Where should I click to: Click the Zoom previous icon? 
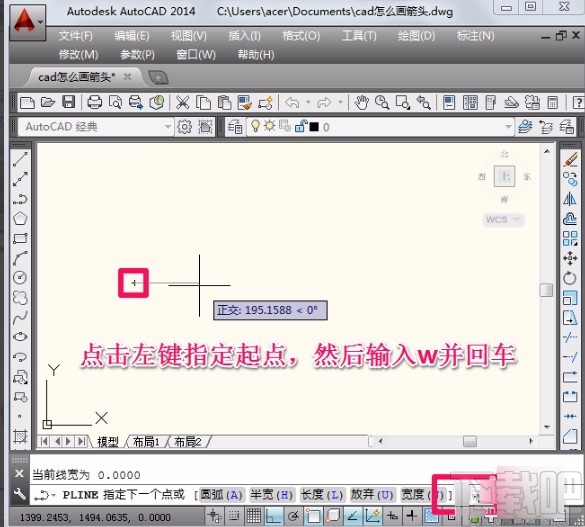click(x=423, y=102)
